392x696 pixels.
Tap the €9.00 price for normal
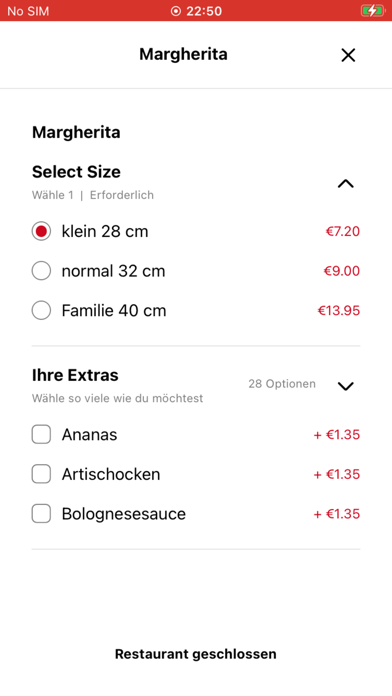(x=341, y=271)
